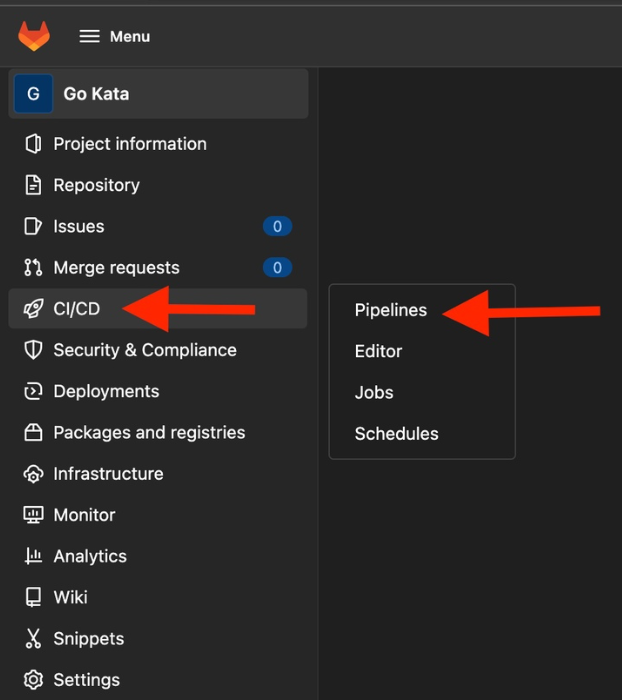Viewport: 622px width, 700px height.
Task: Click the Merge requests count badge
Action: click(277, 268)
